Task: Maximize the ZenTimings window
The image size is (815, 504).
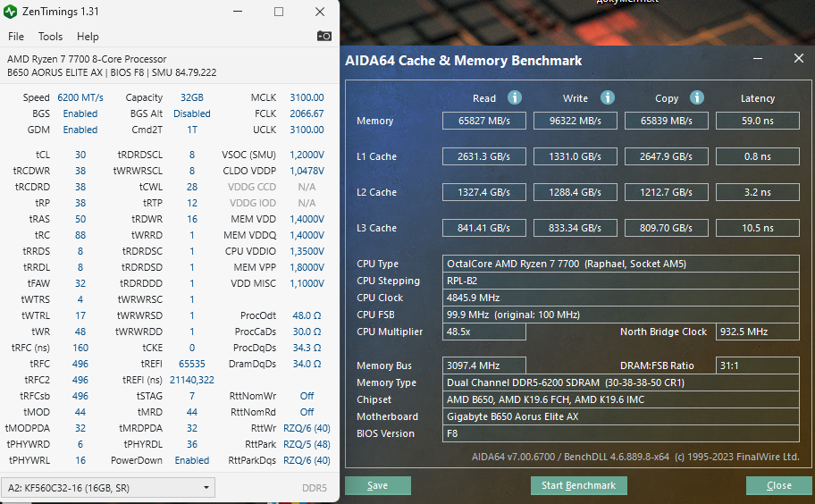Action: (279, 12)
